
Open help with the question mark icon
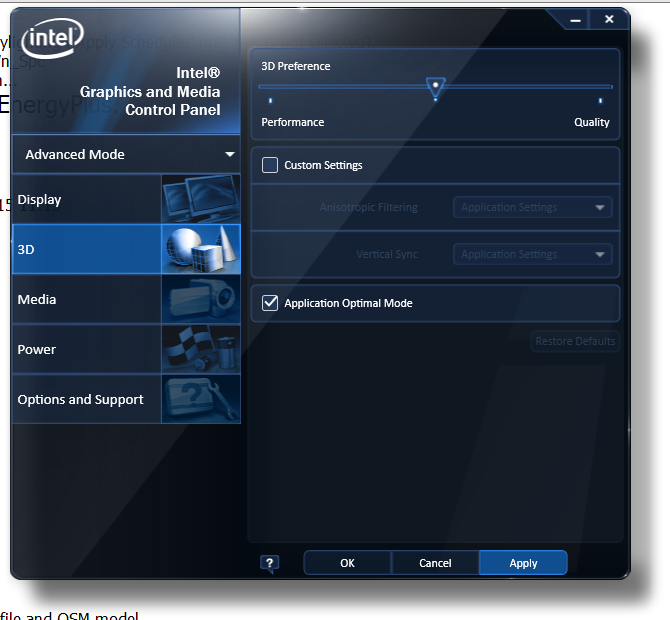270,564
